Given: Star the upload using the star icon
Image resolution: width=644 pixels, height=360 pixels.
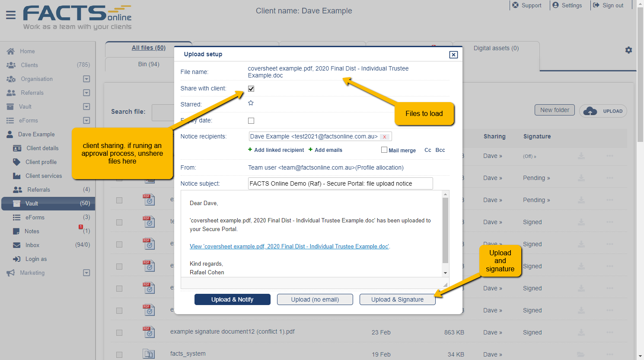Looking at the screenshot, I should pyautogui.click(x=251, y=103).
